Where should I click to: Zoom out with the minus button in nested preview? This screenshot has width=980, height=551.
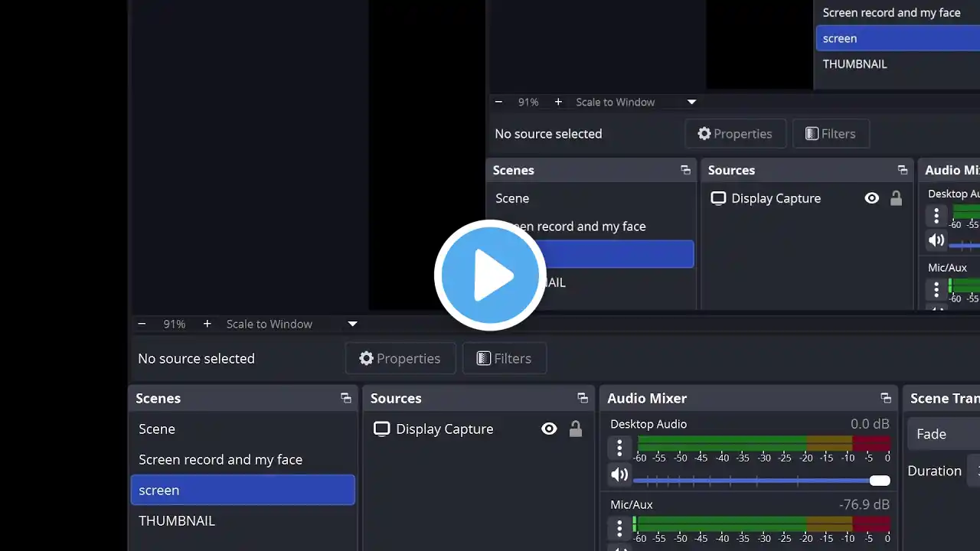click(x=498, y=102)
